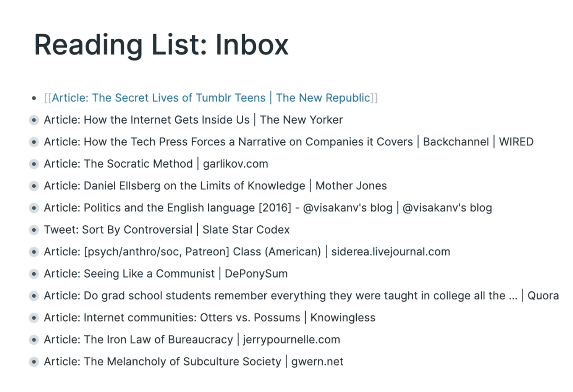Click the 'Reading List: Inbox' page title

point(161,45)
